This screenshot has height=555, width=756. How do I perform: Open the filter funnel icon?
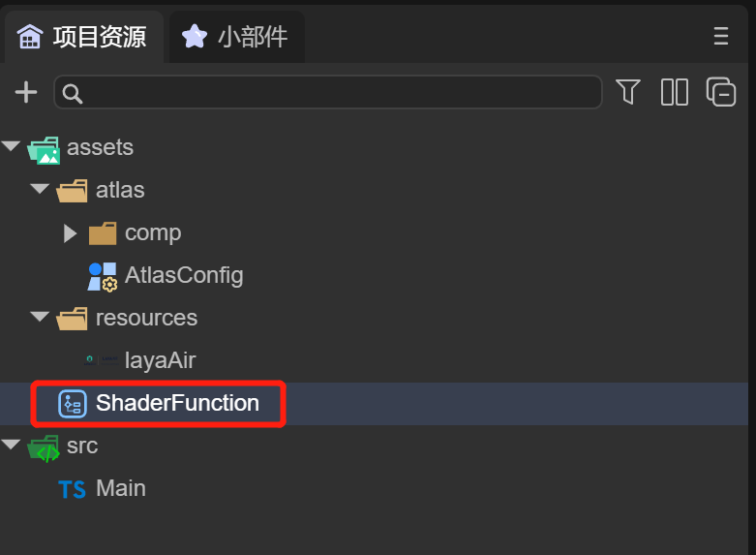[628, 92]
